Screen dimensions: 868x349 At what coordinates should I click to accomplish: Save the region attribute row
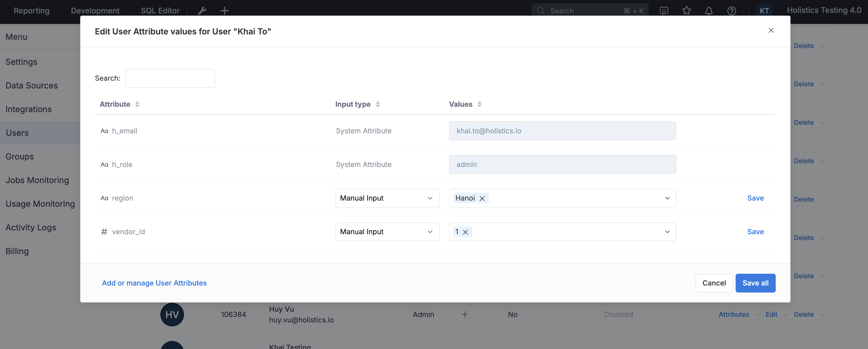click(755, 198)
